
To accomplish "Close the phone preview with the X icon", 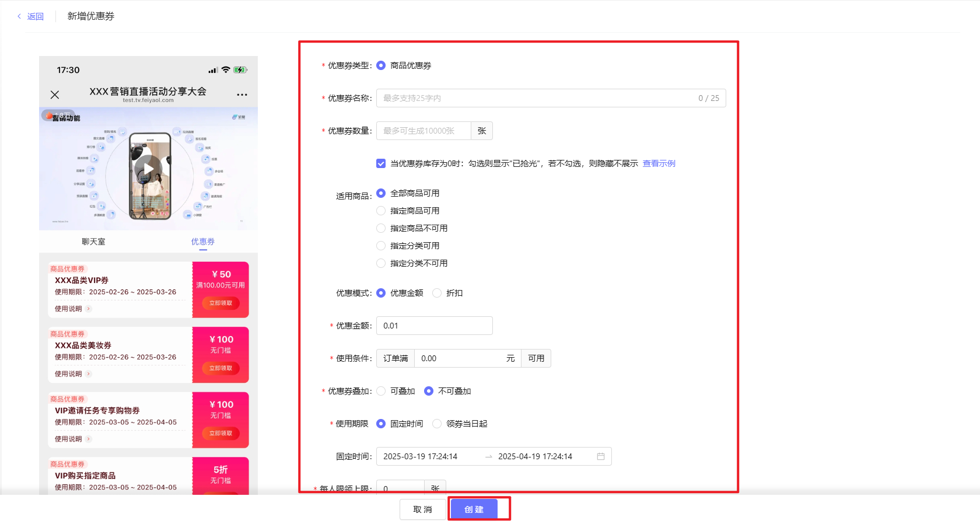I will pyautogui.click(x=55, y=95).
